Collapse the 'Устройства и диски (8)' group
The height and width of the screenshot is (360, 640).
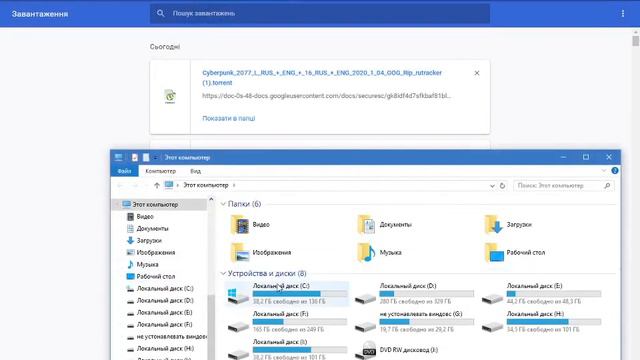point(223,273)
